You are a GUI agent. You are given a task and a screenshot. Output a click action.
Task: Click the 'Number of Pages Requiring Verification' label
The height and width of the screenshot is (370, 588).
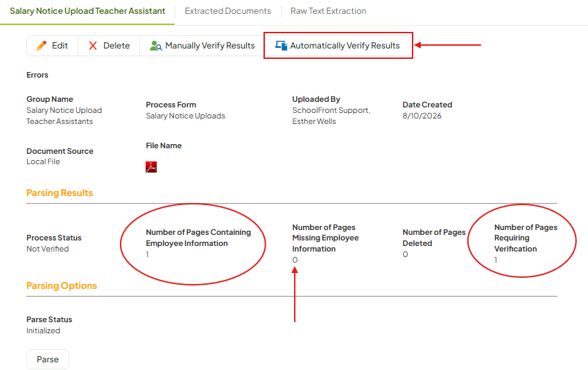526,238
